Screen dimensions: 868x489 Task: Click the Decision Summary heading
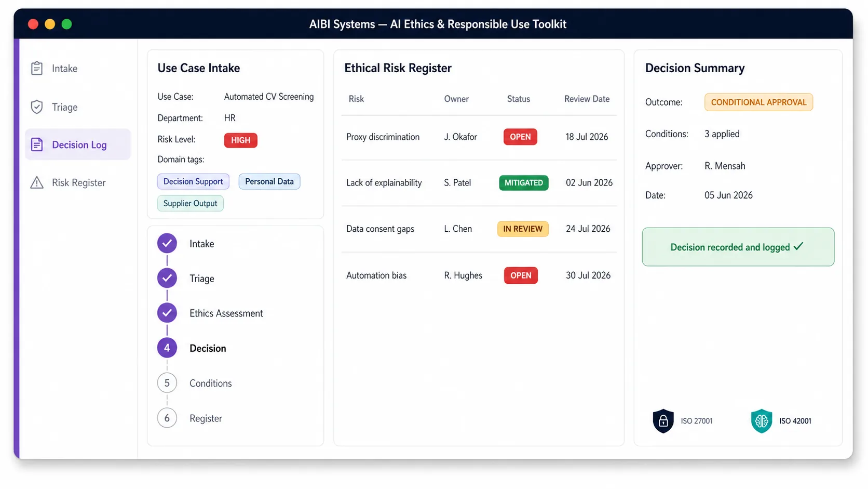pos(695,68)
